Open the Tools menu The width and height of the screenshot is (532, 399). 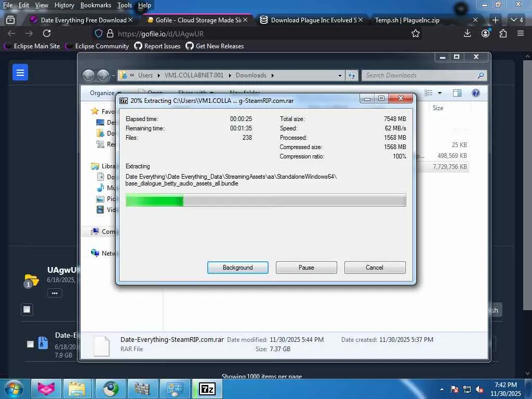point(125,5)
